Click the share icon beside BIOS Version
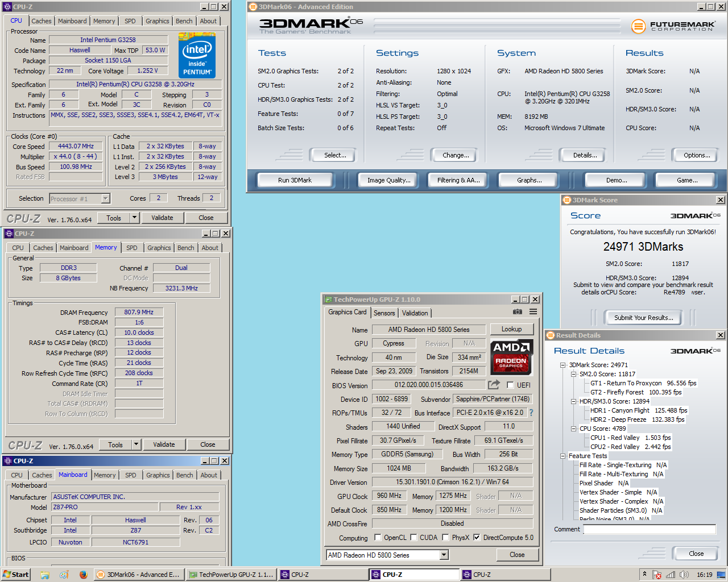 494,385
